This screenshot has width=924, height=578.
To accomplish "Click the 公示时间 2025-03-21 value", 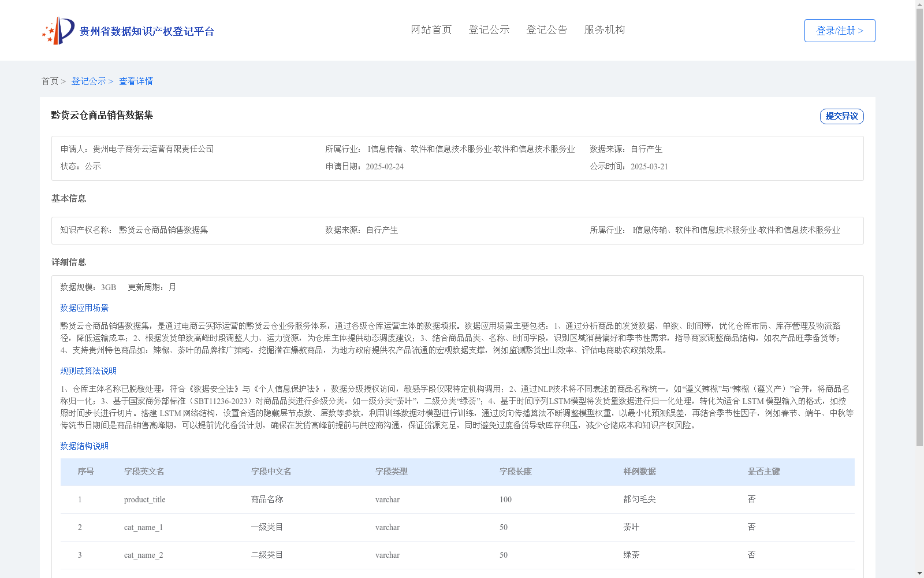I will click(649, 166).
